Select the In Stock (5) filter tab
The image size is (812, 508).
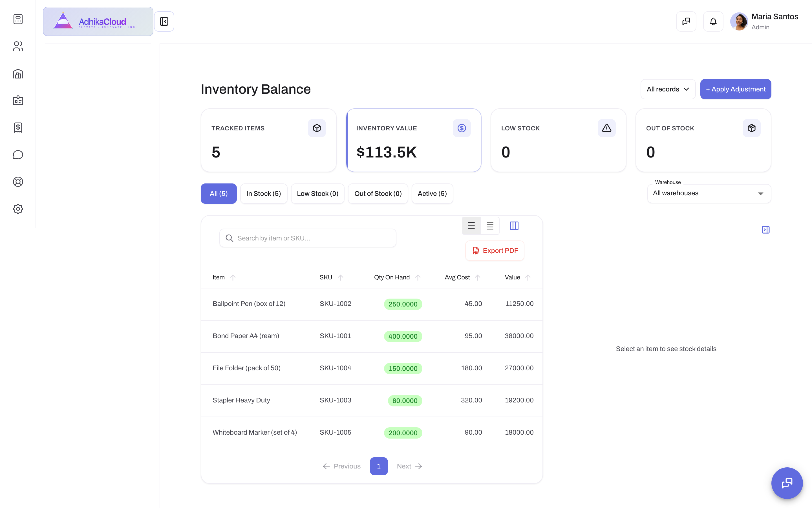tap(263, 194)
